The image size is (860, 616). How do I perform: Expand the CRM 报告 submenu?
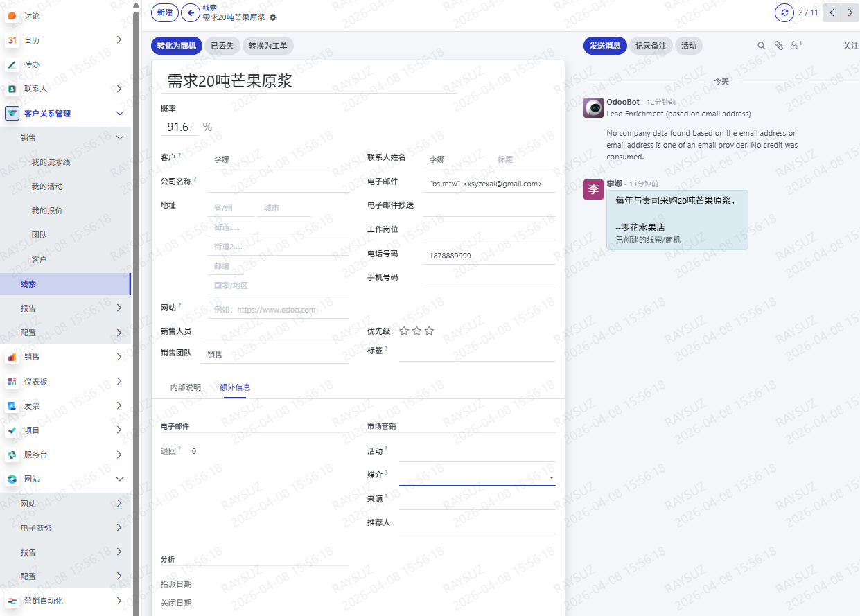click(x=119, y=308)
